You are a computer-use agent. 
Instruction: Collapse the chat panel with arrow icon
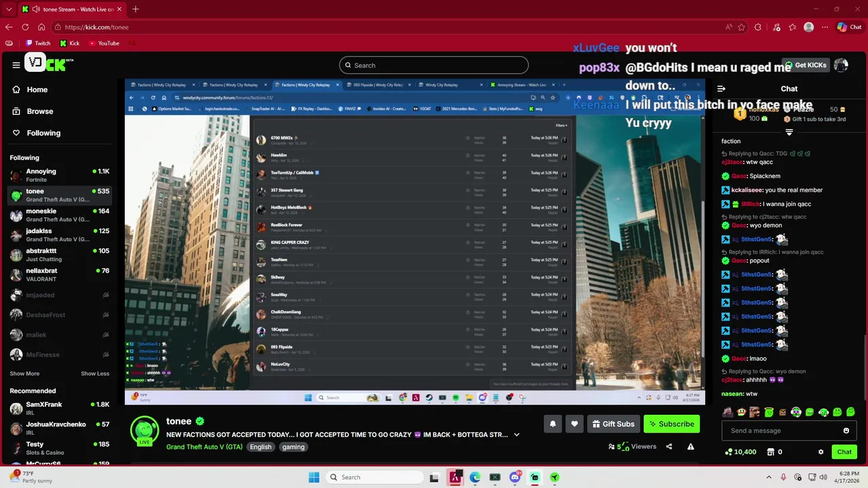tap(721, 89)
